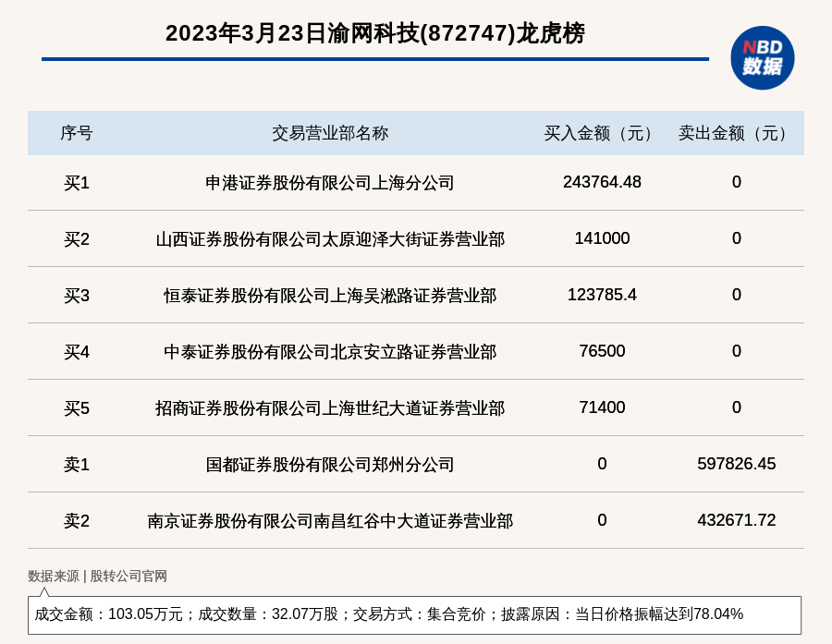Click the value 141000
The image size is (832, 644).
(602, 238)
